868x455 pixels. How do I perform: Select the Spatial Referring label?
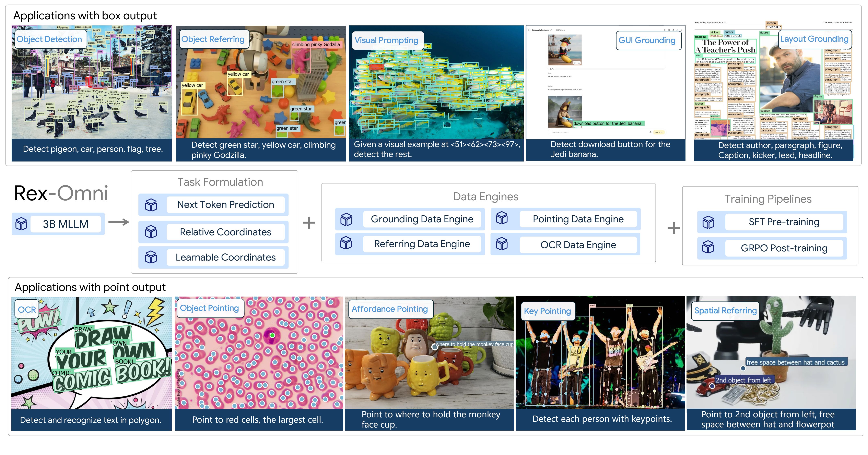pyautogui.click(x=725, y=311)
